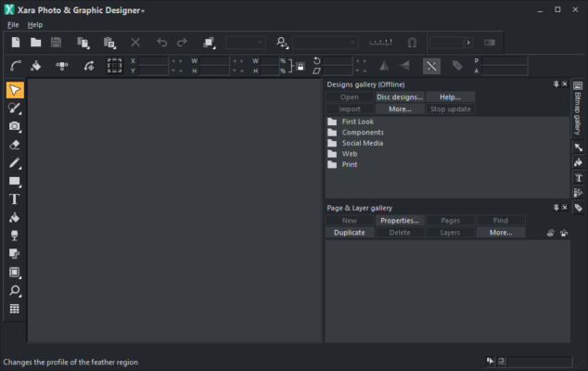Click the X position stepper arrows
This screenshot has height=371, width=588.
tap(177, 61)
